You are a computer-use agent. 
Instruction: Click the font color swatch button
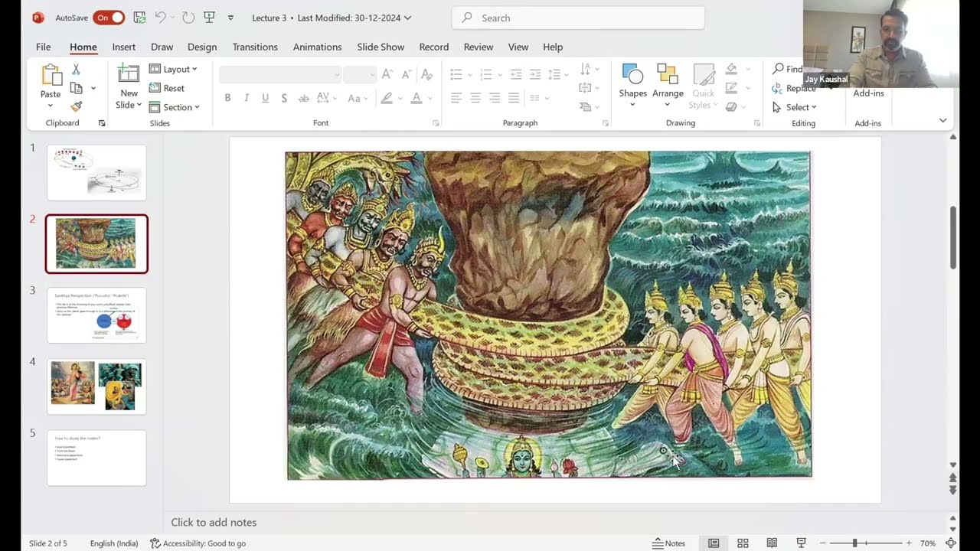tap(416, 98)
